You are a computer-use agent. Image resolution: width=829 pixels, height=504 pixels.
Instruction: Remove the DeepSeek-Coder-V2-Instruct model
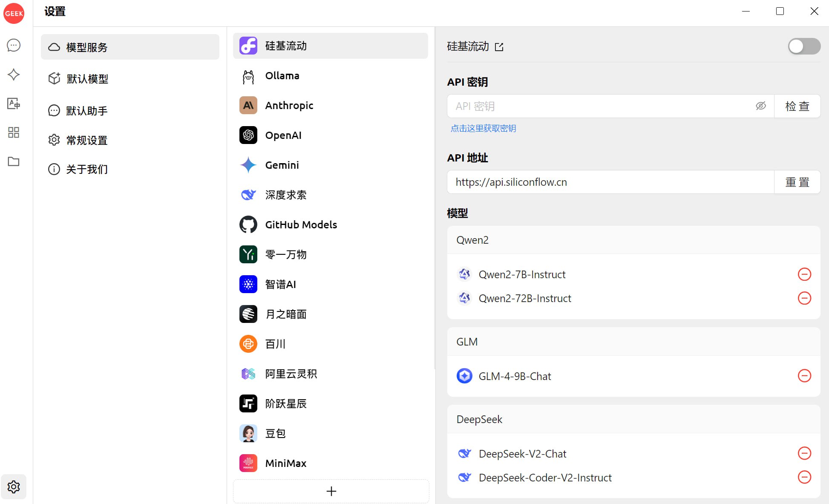[804, 477]
